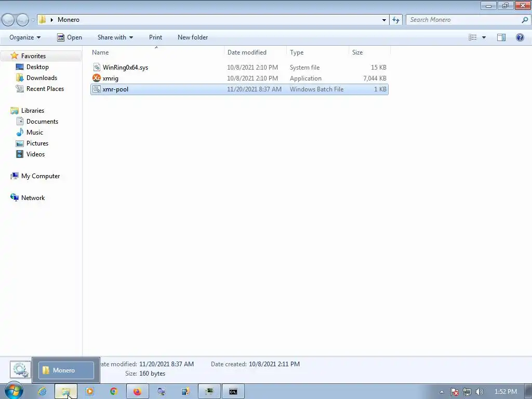
Task: Expand the address path arrow before Monero
Action: [x=52, y=20]
